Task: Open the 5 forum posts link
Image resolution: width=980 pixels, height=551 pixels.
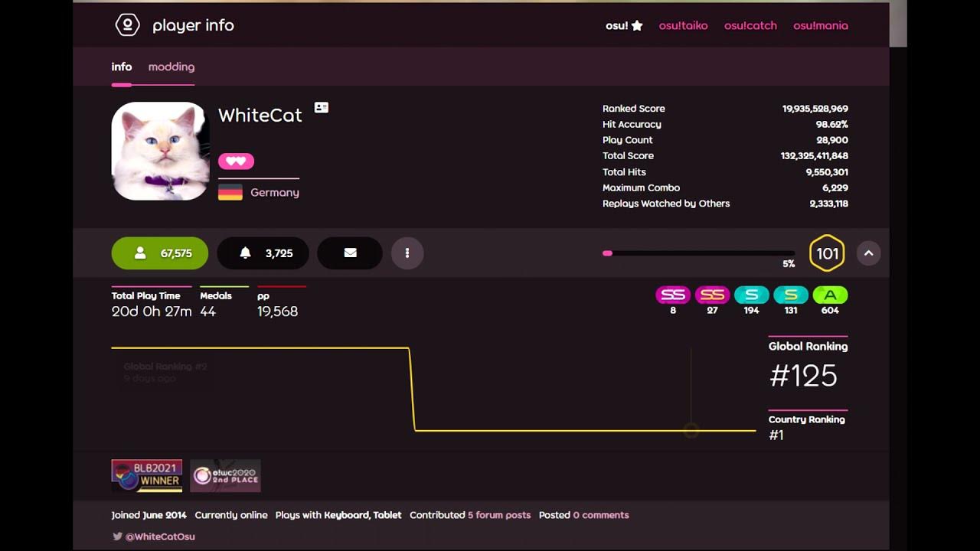Action: [499, 515]
